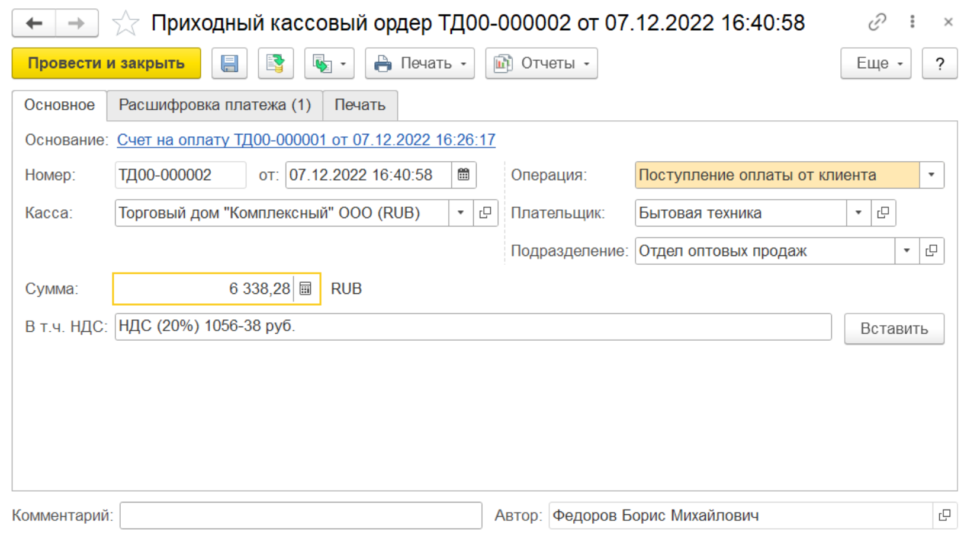Expand the Плательщик dropdown list

pyautogui.click(x=858, y=213)
